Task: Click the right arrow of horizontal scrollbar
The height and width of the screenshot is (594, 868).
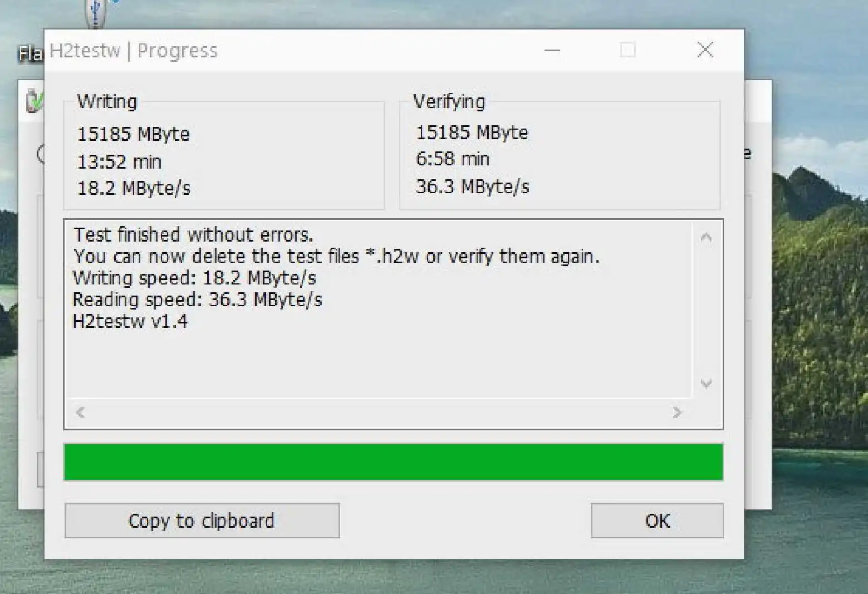Action: pos(676,413)
